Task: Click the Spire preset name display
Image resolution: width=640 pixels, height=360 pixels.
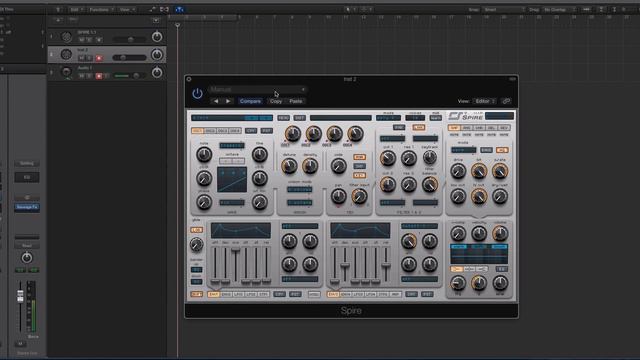Action: [x=340, y=118]
